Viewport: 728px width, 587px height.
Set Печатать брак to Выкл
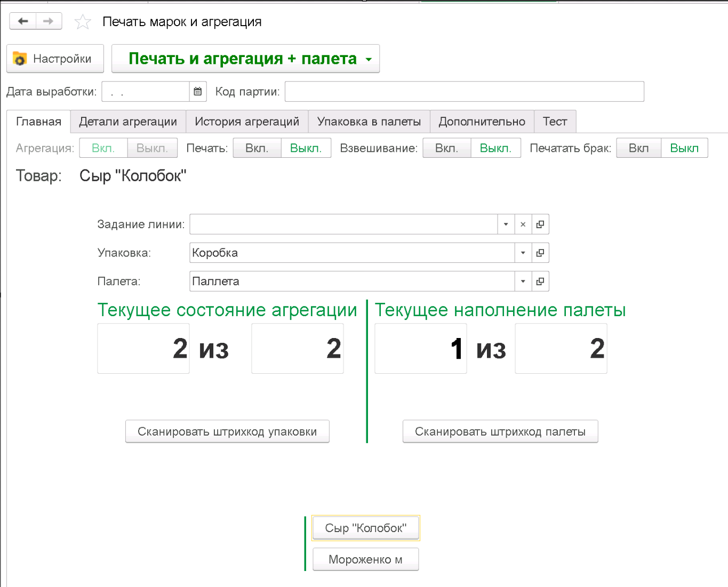[684, 148]
